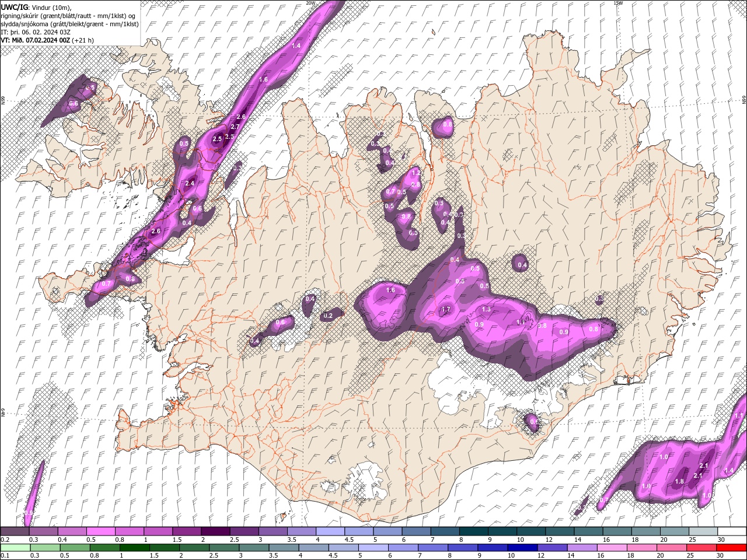Click the bright pink 0.5–0.8 swatch, top legend row
This screenshot has height=560, width=747.
pyautogui.click(x=100, y=531)
